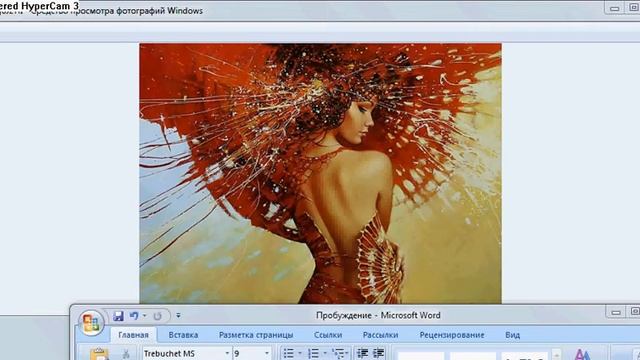
Task: Open the multilevel list dropdown arrow
Action: coord(347,353)
